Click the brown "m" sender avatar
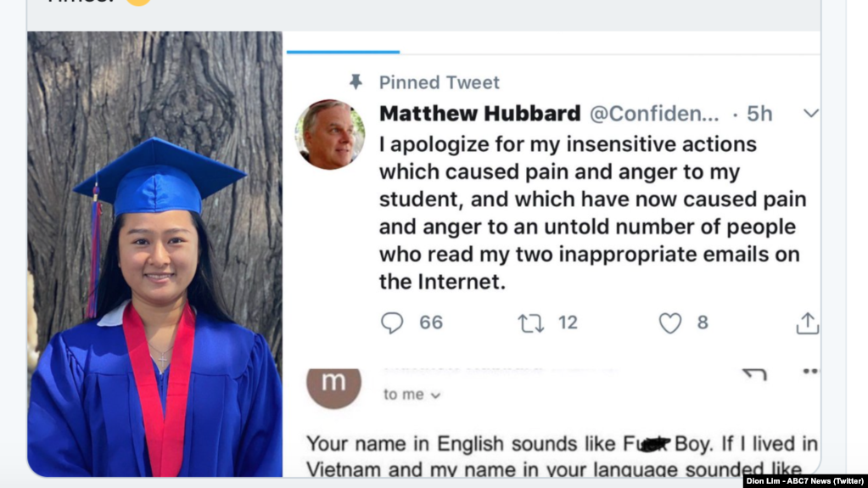 [x=333, y=385]
